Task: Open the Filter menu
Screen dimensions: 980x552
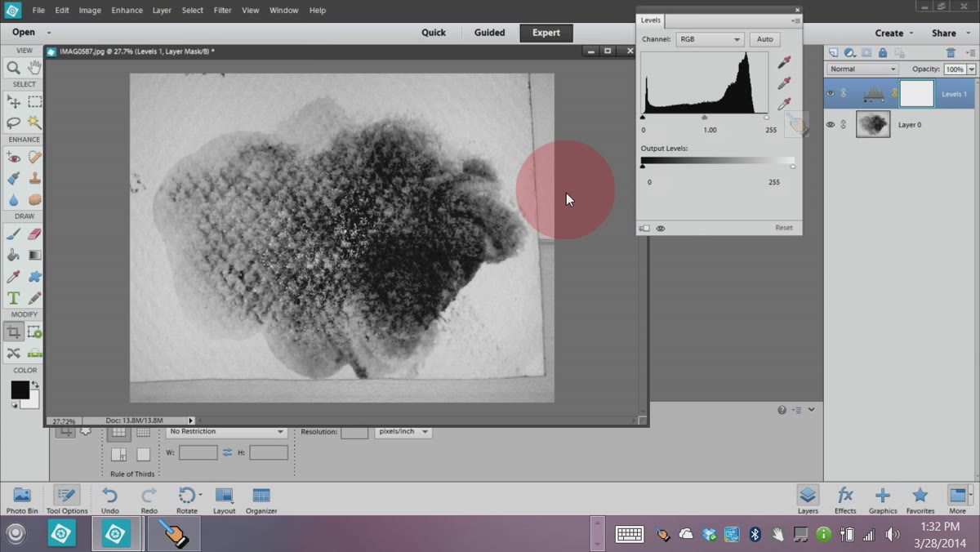Action: pos(222,11)
